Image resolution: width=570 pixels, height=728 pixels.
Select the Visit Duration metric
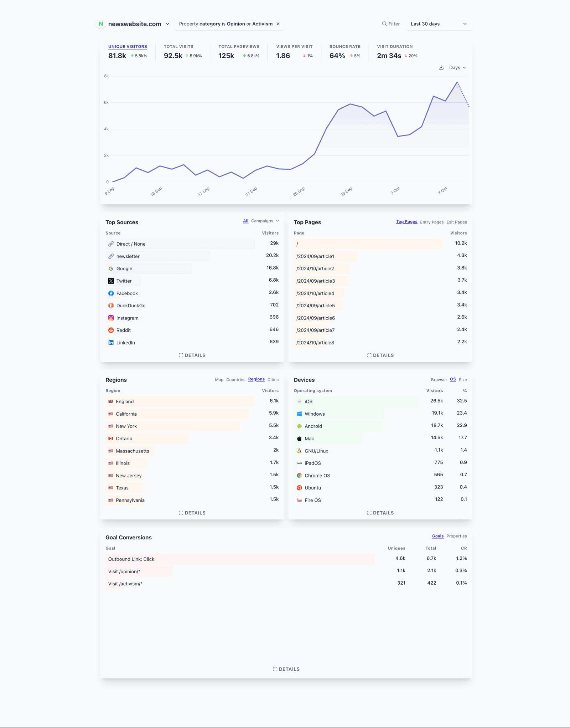click(397, 52)
